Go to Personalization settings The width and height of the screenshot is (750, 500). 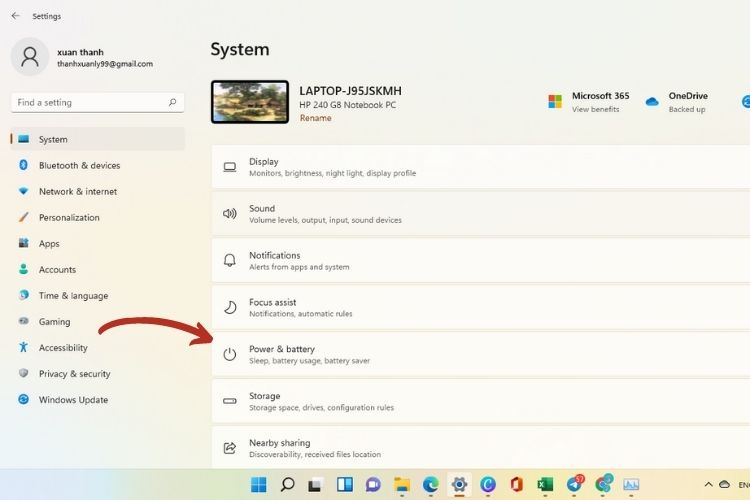(x=98, y=217)
